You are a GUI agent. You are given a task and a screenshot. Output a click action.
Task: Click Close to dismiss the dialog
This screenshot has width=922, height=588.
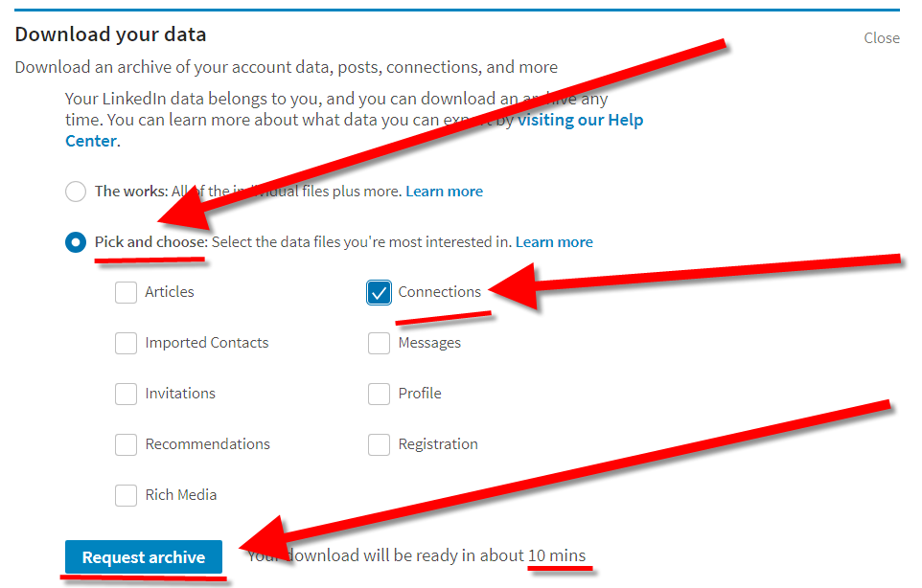pos(881,38)
